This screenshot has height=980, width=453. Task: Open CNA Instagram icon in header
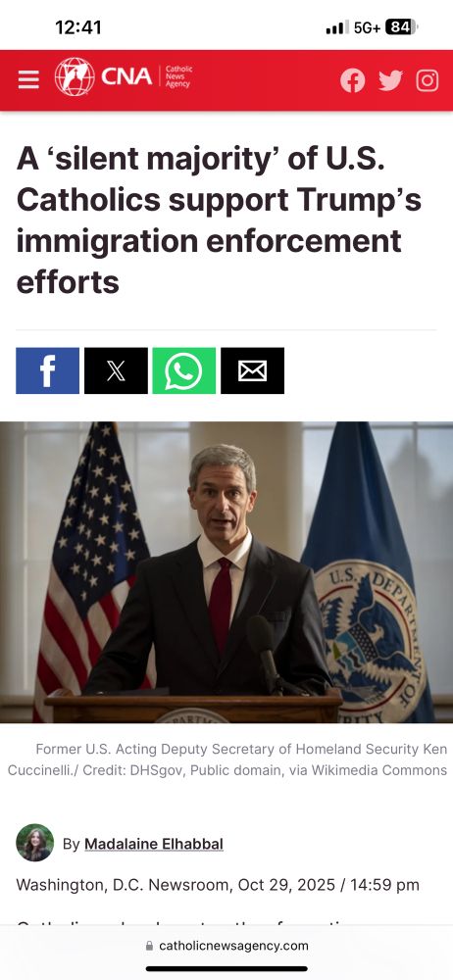428,80
